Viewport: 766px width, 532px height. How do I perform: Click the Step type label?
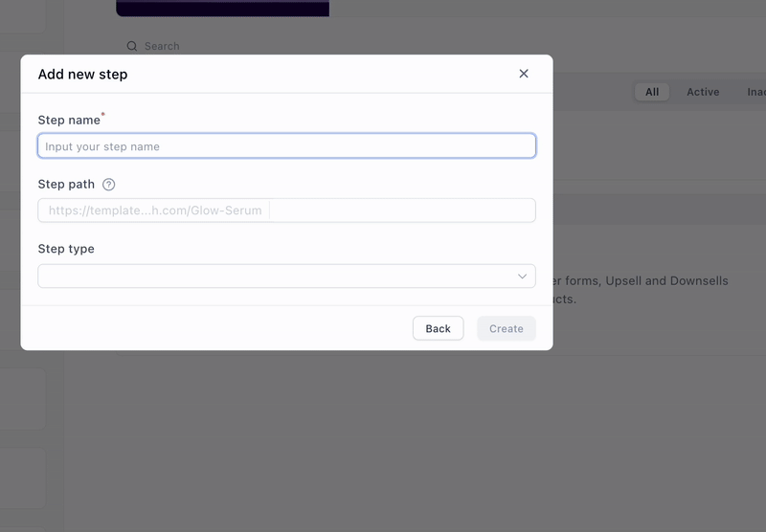[x=66, y=249]
